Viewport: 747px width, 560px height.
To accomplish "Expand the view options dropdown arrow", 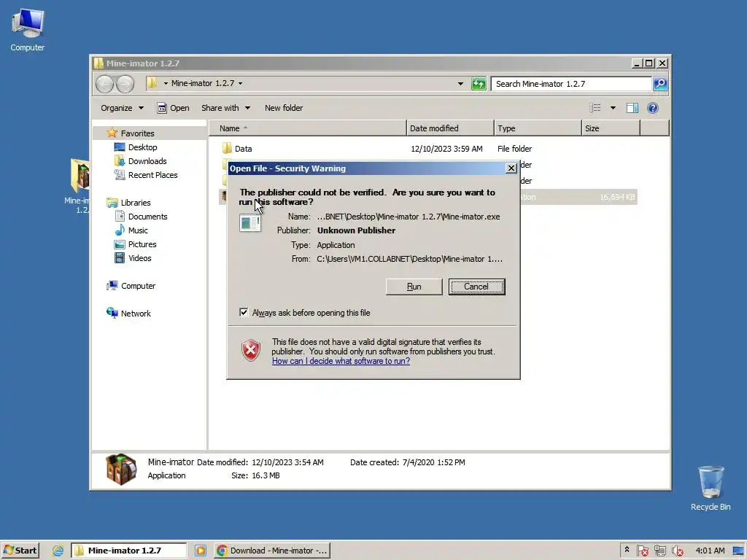I will click(613, 108).
